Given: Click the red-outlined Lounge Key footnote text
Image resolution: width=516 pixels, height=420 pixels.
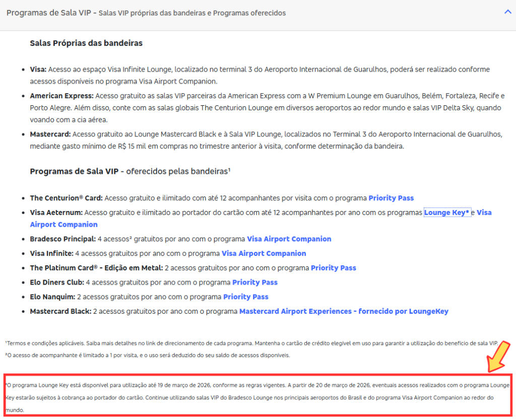Looking at the screenshot, I should 257,397.
